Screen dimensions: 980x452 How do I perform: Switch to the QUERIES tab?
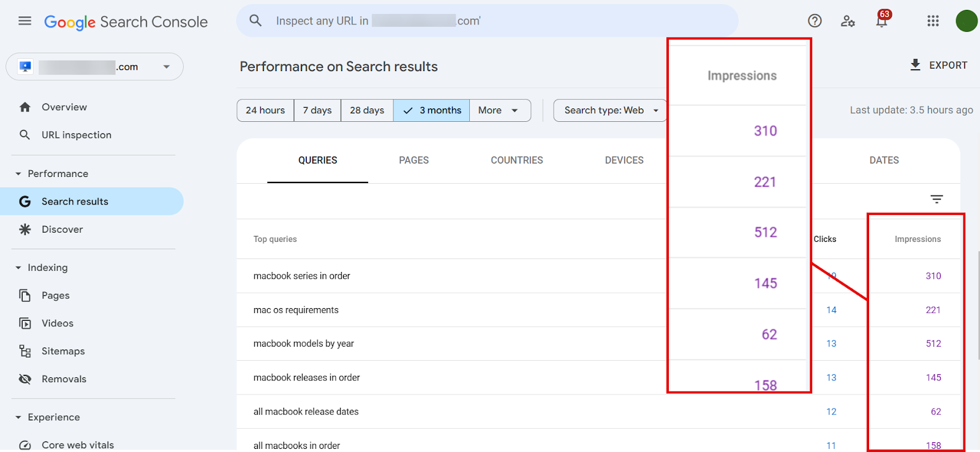(x=317, y=160)
